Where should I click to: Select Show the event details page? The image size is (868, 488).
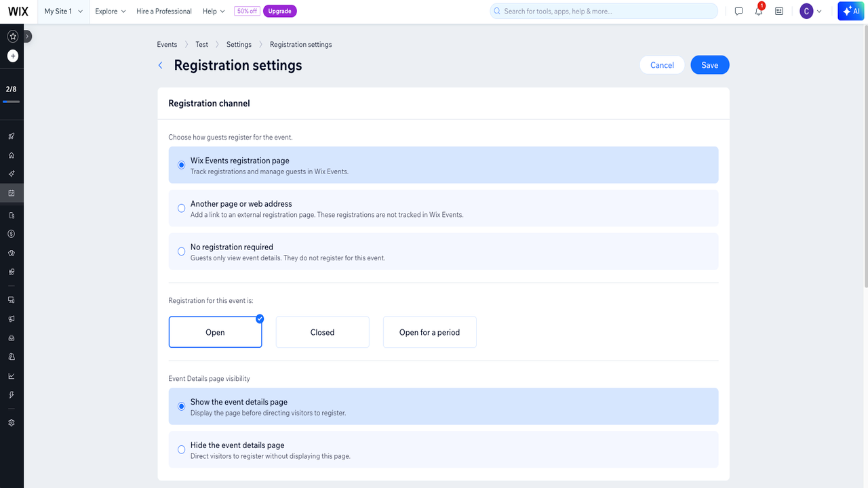pyautogui.click(x=443, y=407)
